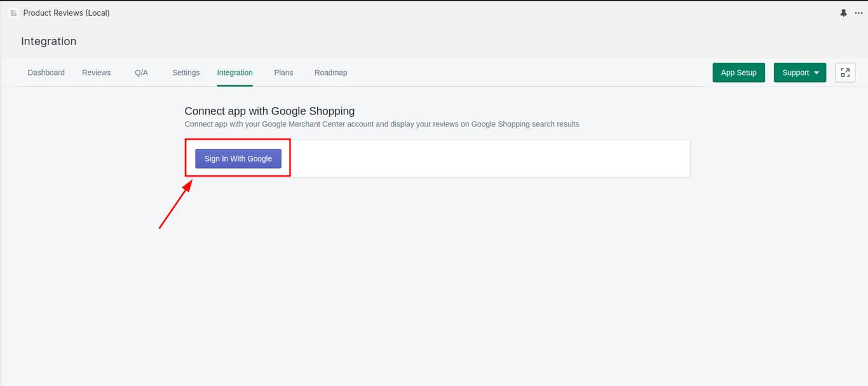
Task: Open the Reviews tab
Action: [x=97, y=72]
